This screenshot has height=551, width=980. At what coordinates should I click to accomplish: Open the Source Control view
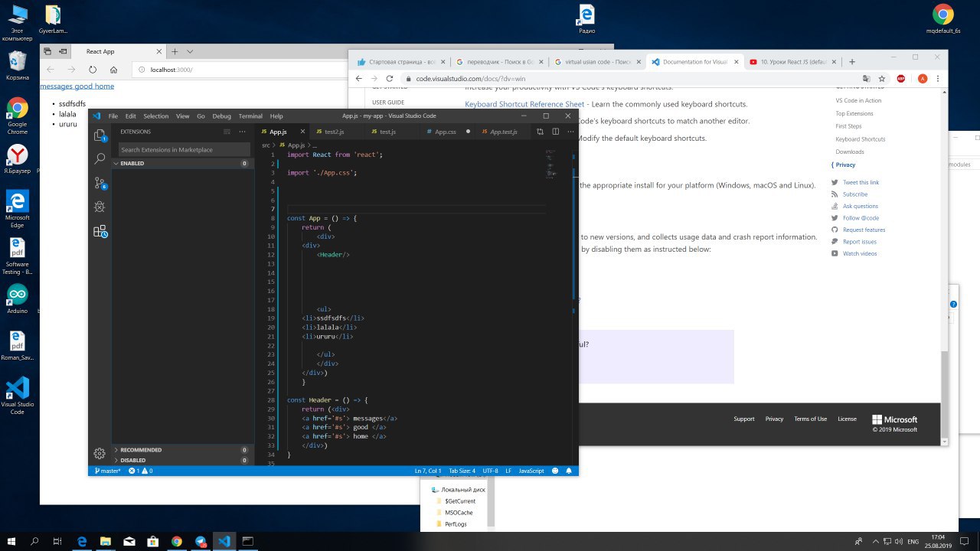pyautogui.click(x=100, y=183)
